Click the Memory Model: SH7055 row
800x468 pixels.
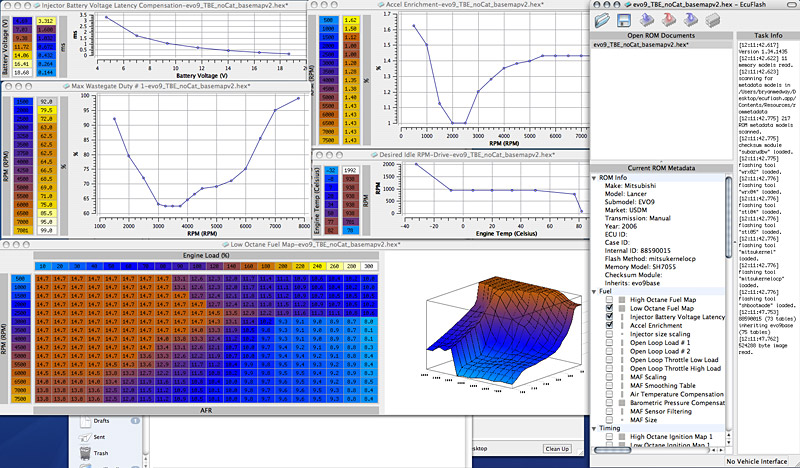click(640, 267)
